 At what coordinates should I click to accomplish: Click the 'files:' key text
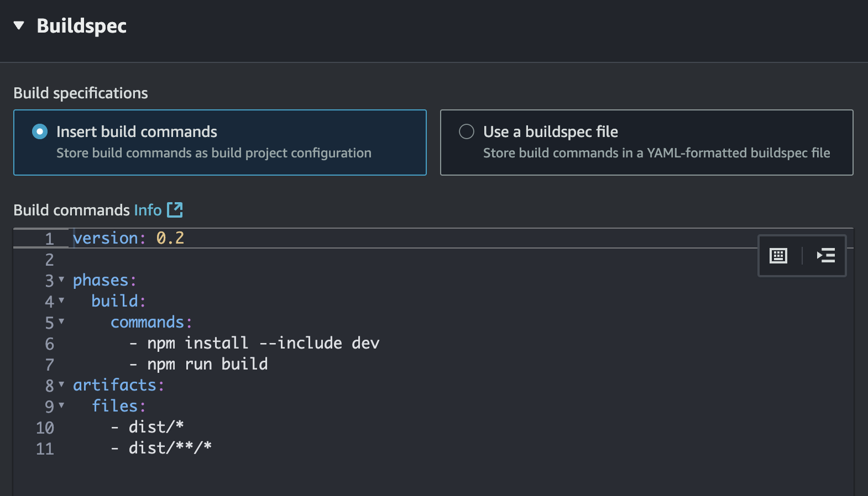[119, 406]
